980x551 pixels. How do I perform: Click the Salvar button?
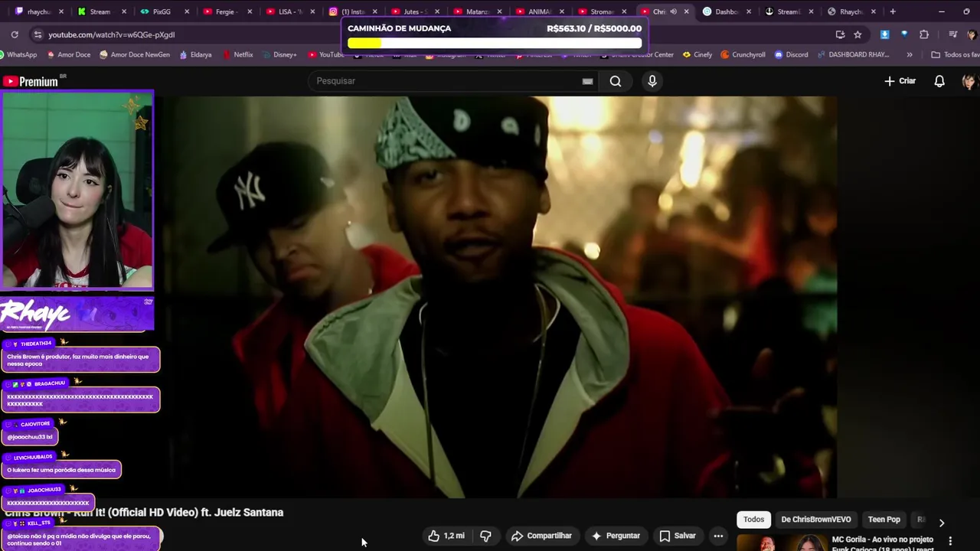tap(678, 536)
